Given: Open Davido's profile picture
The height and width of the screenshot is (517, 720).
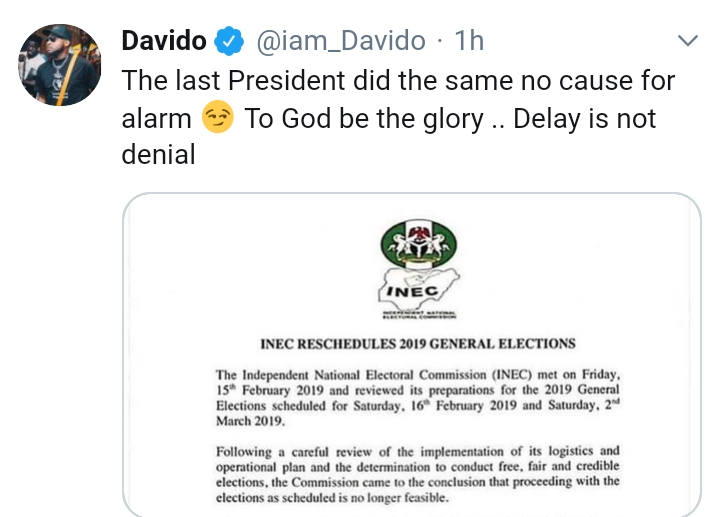Looking at the screenshot, I should coord(60,65).
